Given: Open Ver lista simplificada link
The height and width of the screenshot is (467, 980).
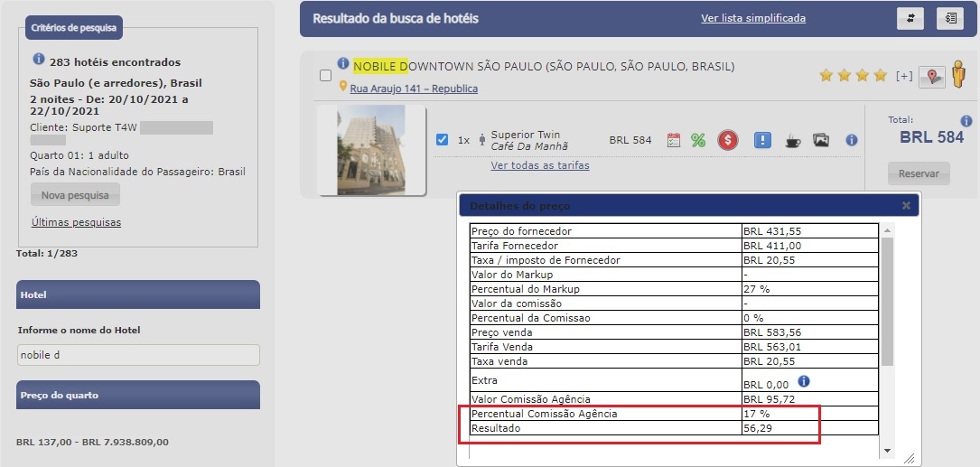Looking at the screenshot, I should click(x=753, y=18).
